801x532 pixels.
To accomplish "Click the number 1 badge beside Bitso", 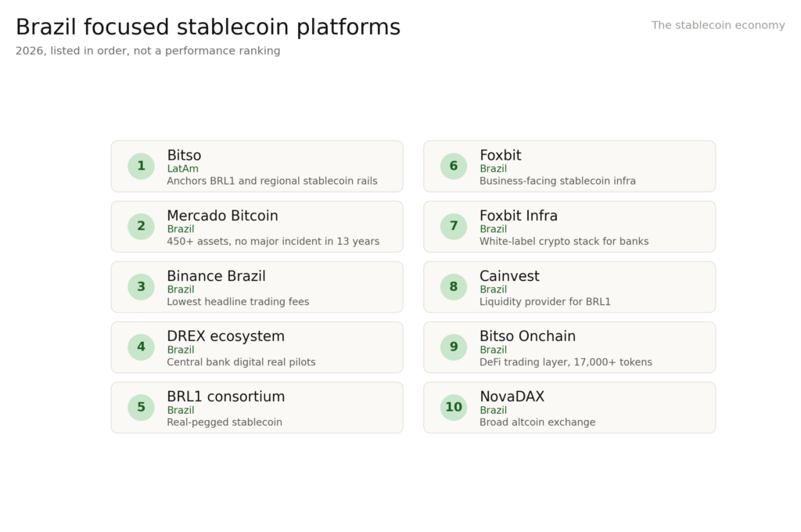I will (x=141, y=166).
